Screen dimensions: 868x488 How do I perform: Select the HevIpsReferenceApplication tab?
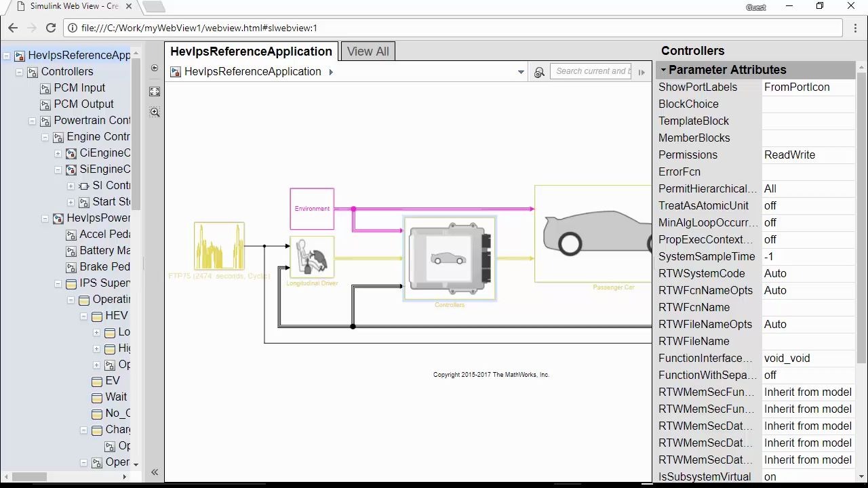pos(251,52)
